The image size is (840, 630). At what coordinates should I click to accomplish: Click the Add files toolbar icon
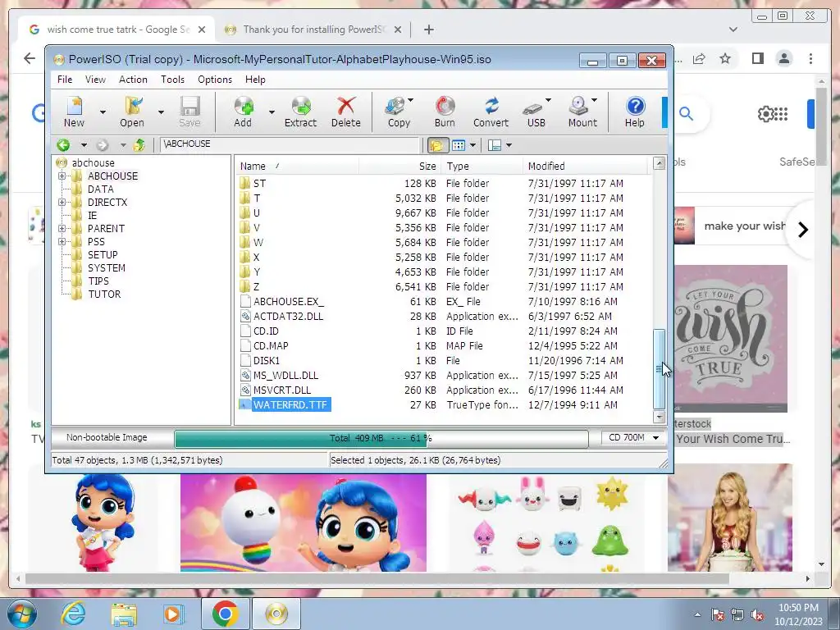pyautogui.click(x=243, y=112)
